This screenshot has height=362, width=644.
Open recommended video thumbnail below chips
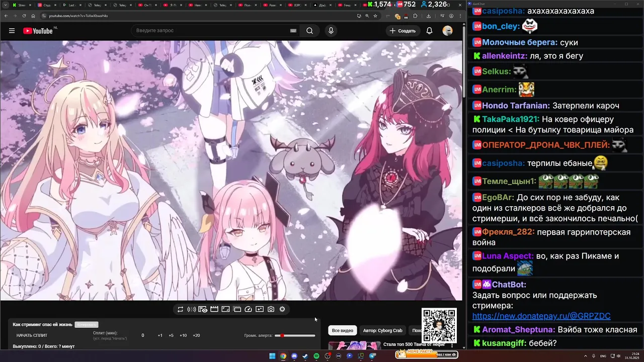pyautogui.click(x=354, y=345)
